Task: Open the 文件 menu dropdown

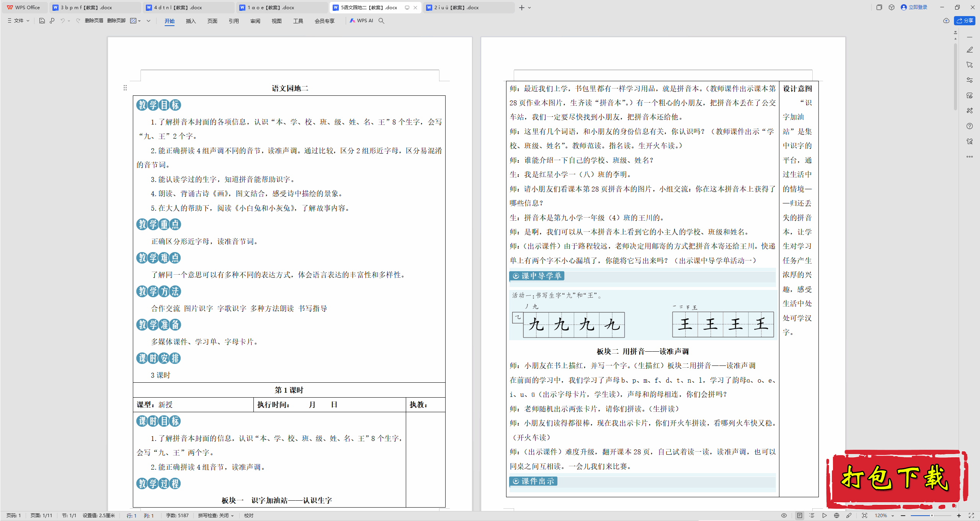Action: click(18, 21)
